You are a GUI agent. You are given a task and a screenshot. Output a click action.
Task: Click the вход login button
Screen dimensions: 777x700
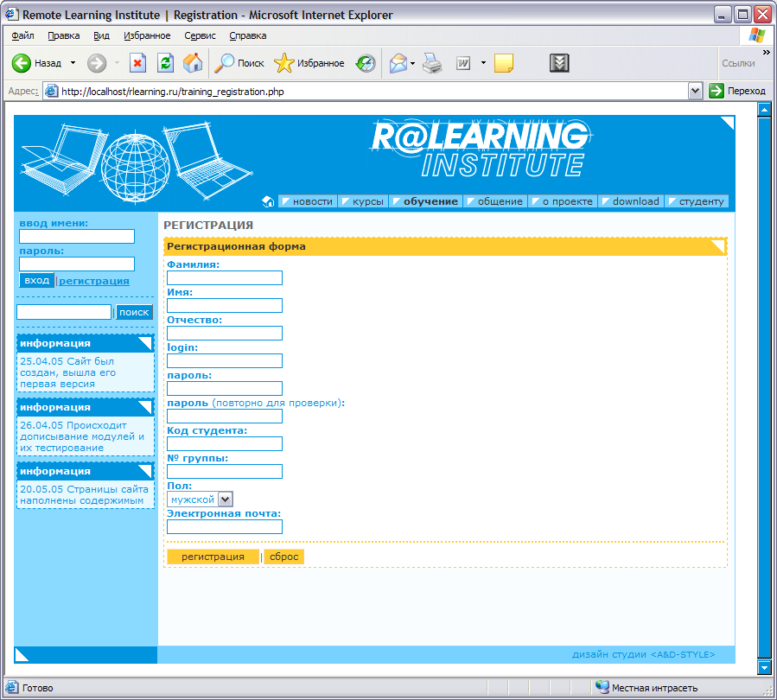pos(36,280)
